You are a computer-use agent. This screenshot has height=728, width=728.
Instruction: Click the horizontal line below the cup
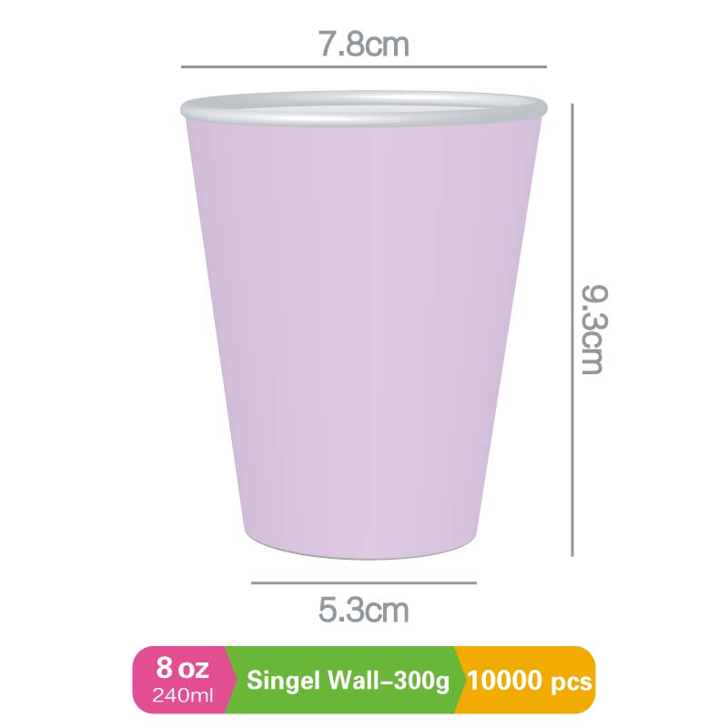(x=363, y=582)
